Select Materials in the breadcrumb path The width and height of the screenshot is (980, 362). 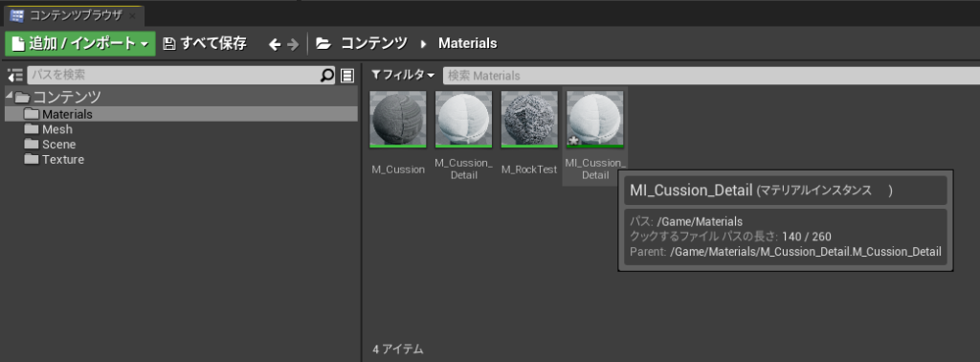pyautogui.click(x=467, y=43)
